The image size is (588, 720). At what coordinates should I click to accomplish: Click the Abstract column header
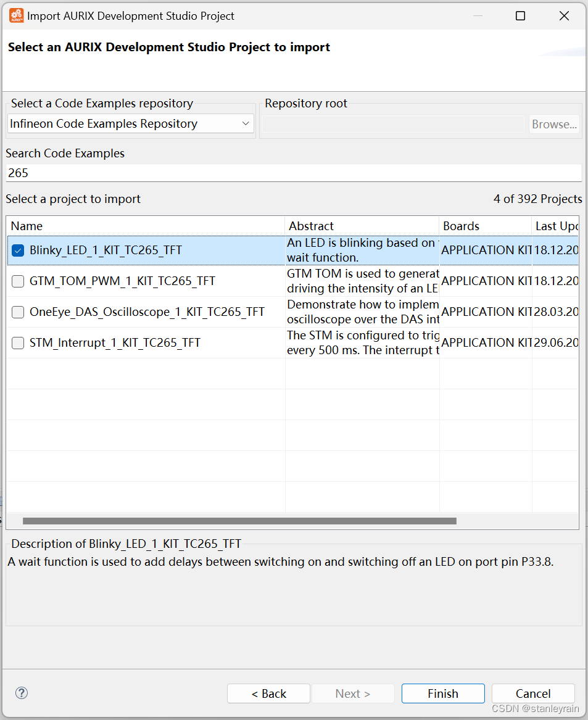(362, 226)
